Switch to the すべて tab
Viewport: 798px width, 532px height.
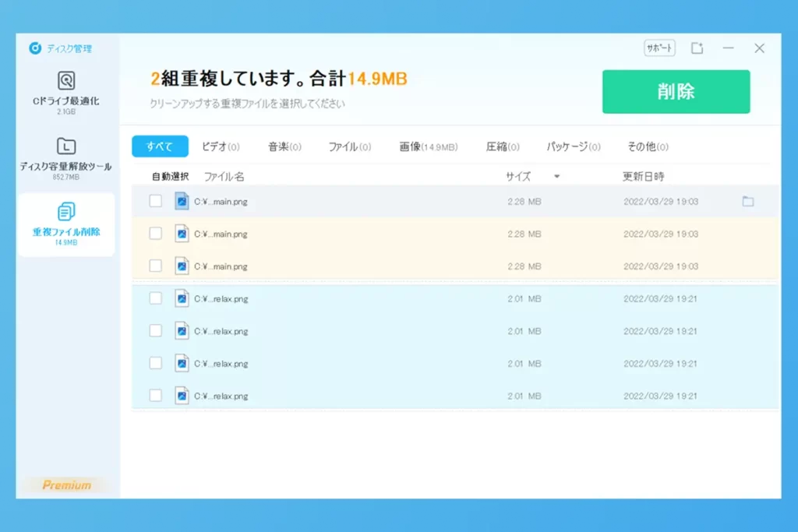pyautogui.click(x=160, y=146)
